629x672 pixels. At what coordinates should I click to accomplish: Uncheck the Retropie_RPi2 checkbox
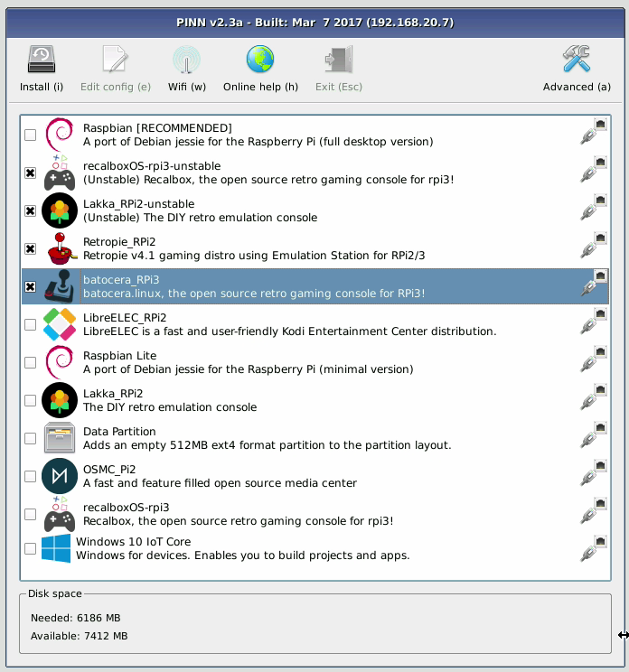(30, 248)
